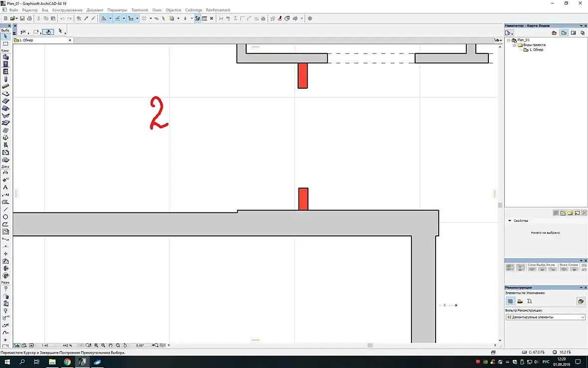588x368 pixels.
Task: Open the 442 % zoom value popup
Action: [x=67, y=345]
